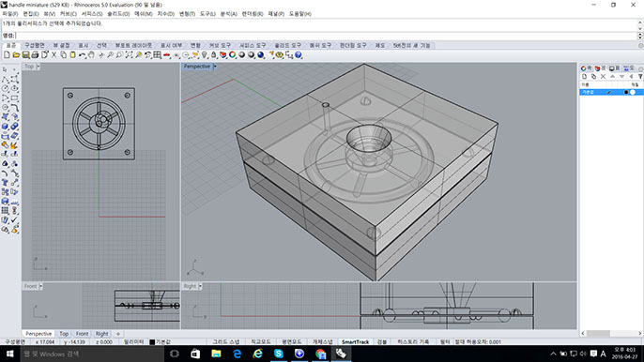The height and width of the screenshot is (362, 644).
Task: Click the padlock lock objects icon
Action: [214, 54]
